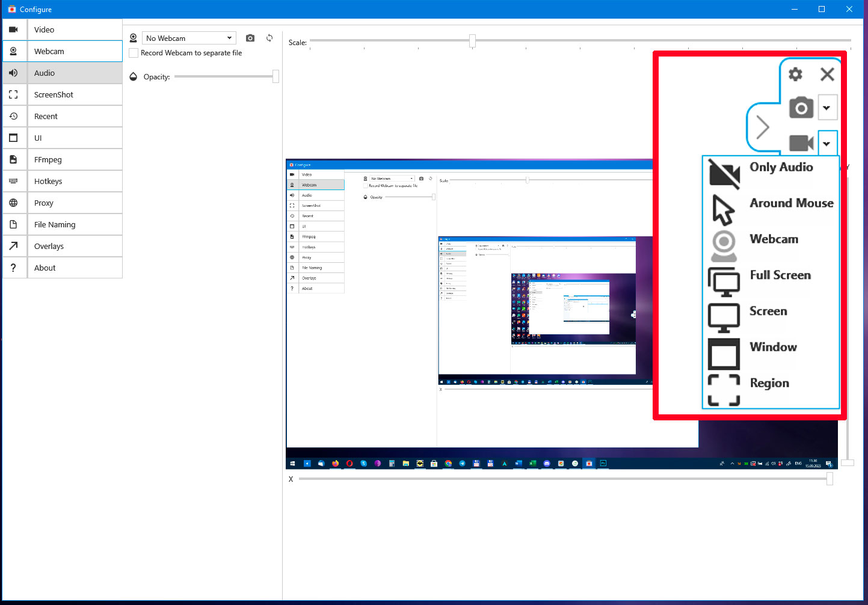This screenshot has width=868, height=605.
Task: Open settings via the gear icon
Action: click(x=795, y=74)
